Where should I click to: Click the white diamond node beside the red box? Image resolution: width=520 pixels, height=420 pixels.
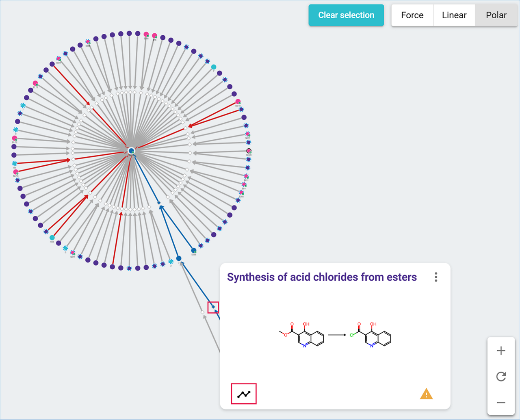(202, 312)
